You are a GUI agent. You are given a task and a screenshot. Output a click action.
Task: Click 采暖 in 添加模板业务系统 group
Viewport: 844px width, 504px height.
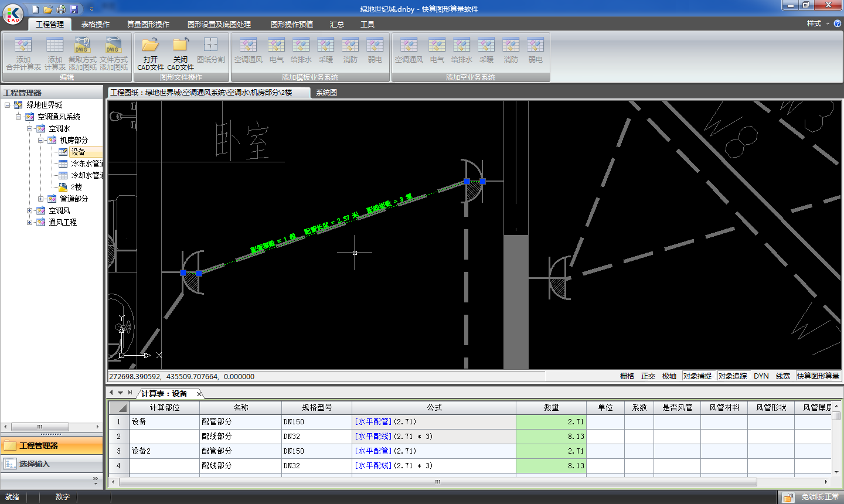(x=326, y=51)
